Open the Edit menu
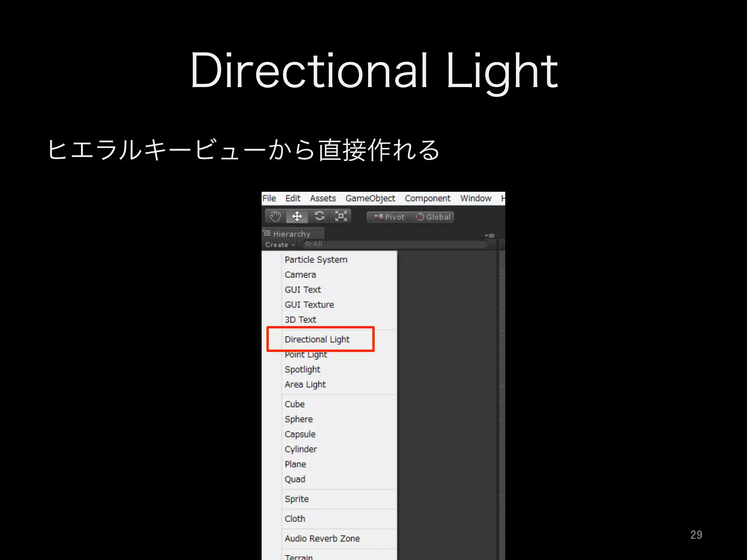Image resolution: width=747 pixels, height=560 pixels. coord(293,198)
